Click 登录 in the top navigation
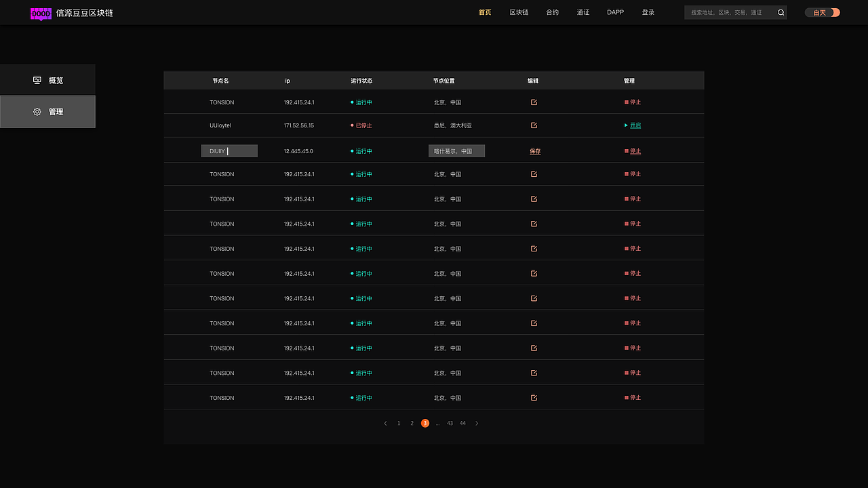 (x=648, y=12)
